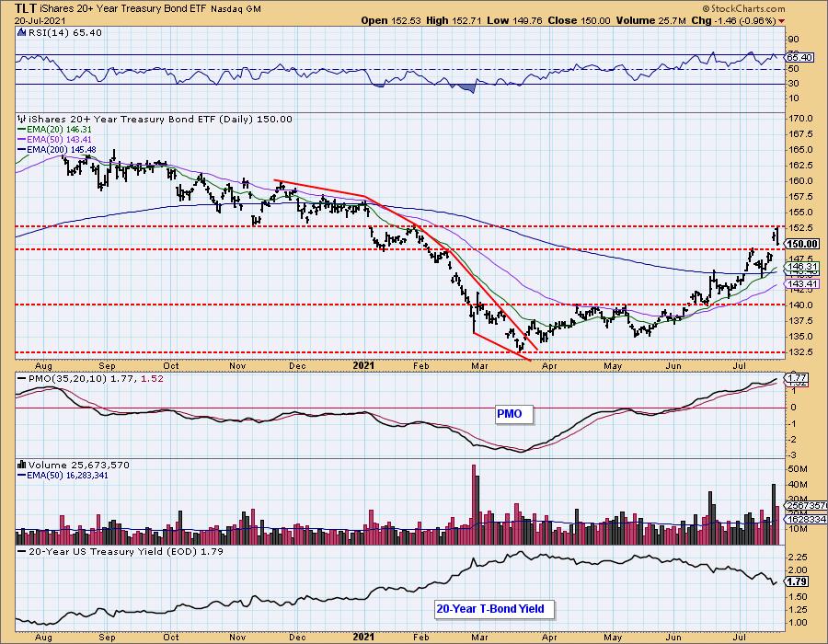The image size is (828, 644).
Task: Click the TLT ticker symbol
Action: tap(25, 8)
